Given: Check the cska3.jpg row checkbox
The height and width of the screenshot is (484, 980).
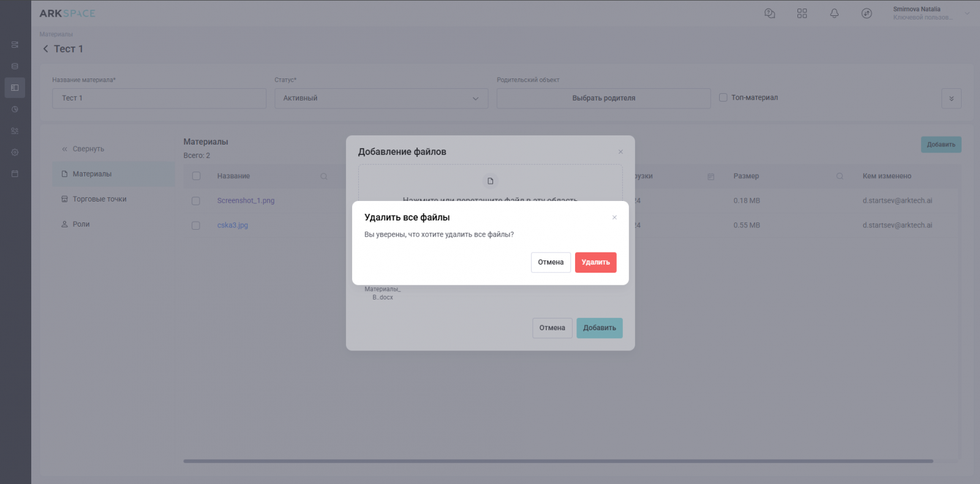Looking at the screenshot, I should tap(196, 225).
